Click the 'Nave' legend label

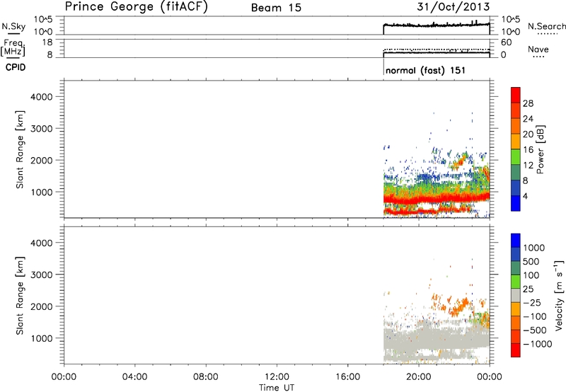(538, 49)
